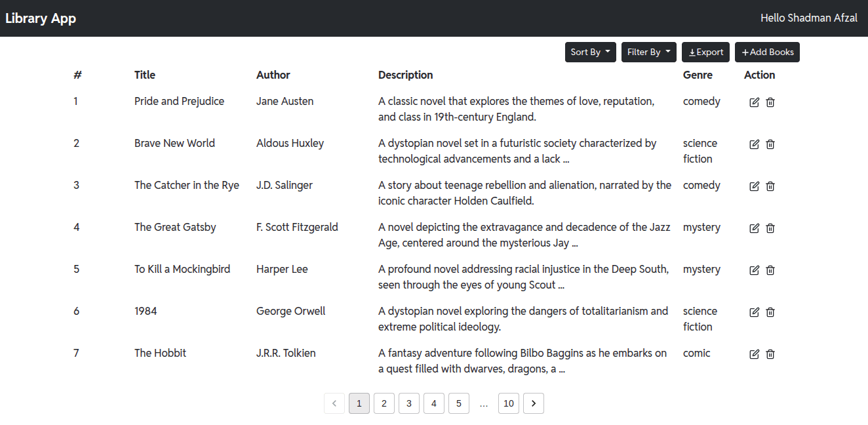Click the Add Books button
Screen dimensions: 868x425
pyautogui.click(x=767, y=52)
